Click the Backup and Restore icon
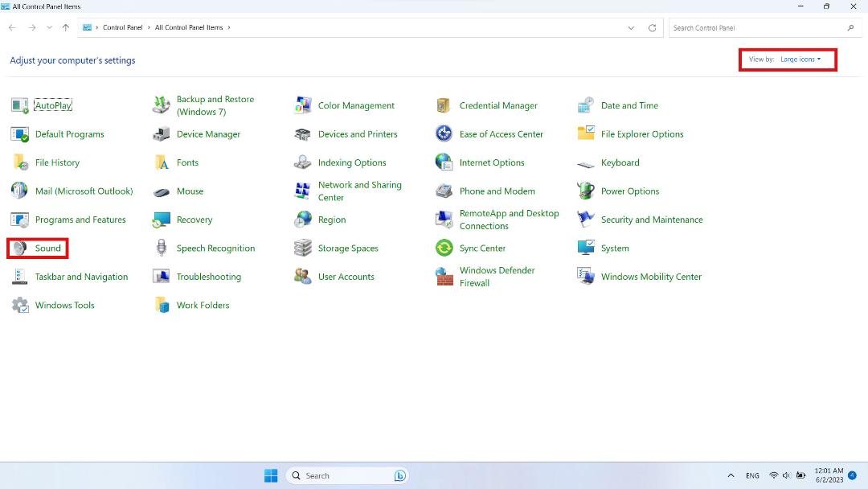The width and height of the screenshot is (868, 489). pos(161,105)
